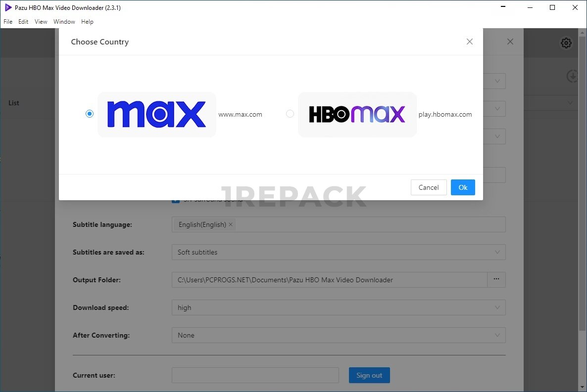The image size is (587, 392).
Task: Click the download queue icon
Action: (572, 77)
